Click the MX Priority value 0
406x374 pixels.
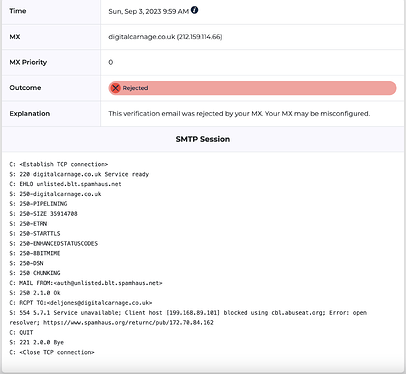pos(111,62)
